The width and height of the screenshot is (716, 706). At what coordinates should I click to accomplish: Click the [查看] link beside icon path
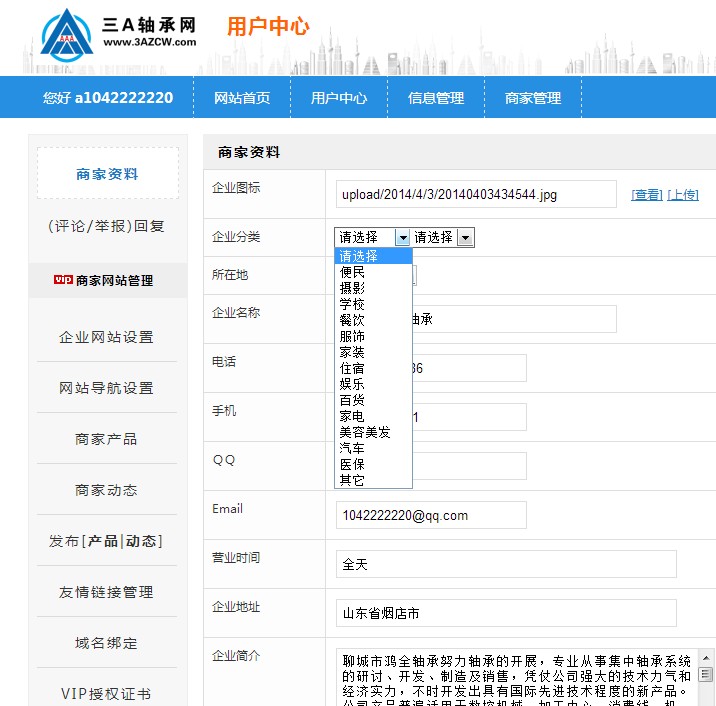[x=646, y=195]
